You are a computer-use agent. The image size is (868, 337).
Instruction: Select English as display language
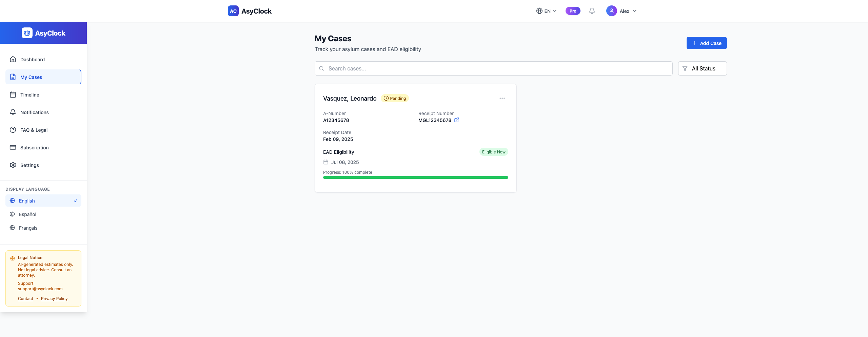pos(43,201)
